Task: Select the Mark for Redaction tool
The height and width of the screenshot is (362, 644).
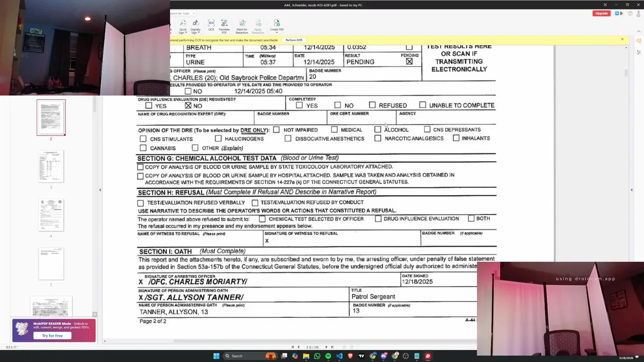Action: click(242, 26)
